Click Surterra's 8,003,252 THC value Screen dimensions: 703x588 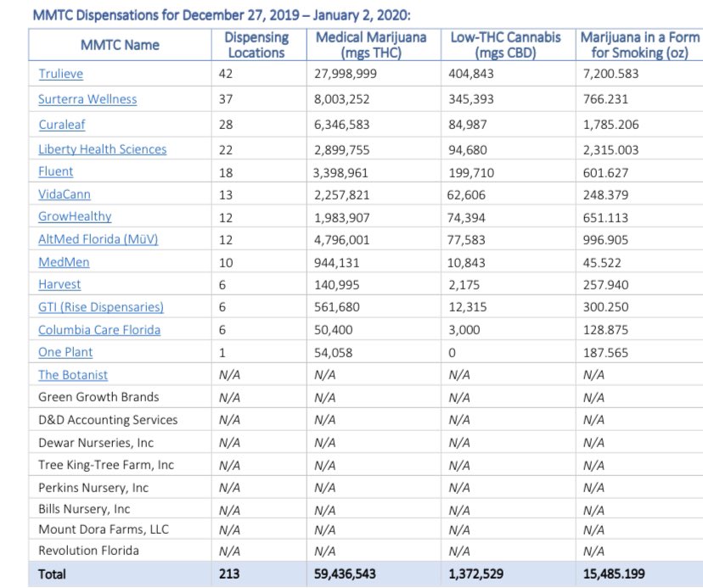pyautogui.click(x=341, y=99)
